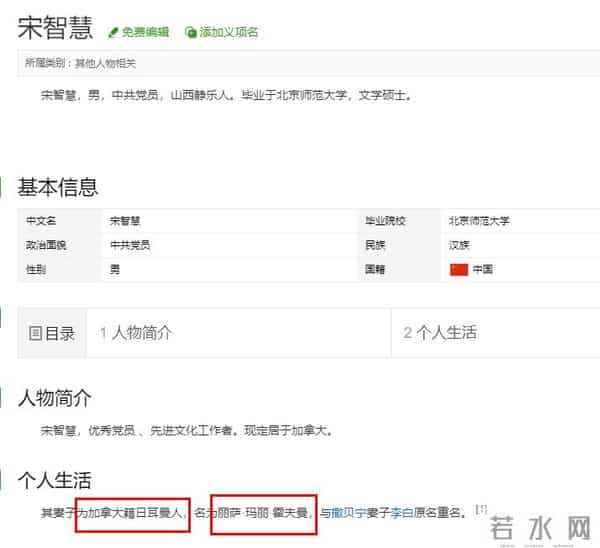Click the 性别 value 男 in the table
Viewport: 600px width, 548px height.
[115, 269]
